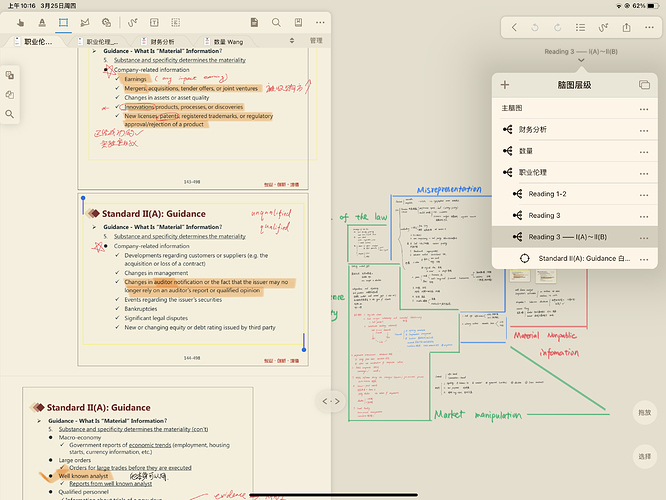
Task: Undo last mind map action
Action: pyautogui.click(x=535, y=28)
